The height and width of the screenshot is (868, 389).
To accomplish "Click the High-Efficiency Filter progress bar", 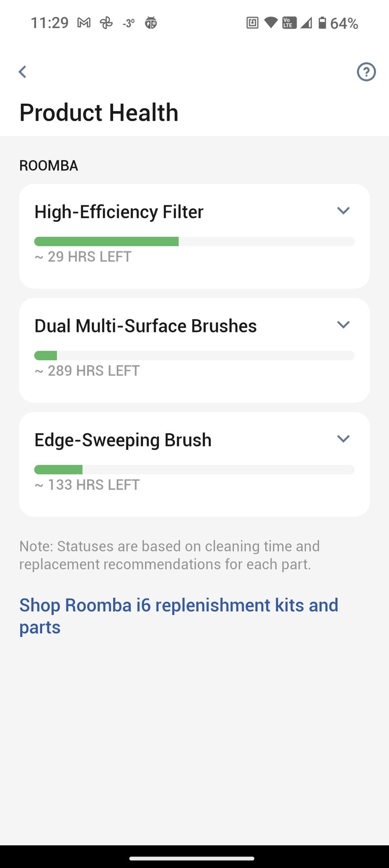I will [x=194, y=242].
